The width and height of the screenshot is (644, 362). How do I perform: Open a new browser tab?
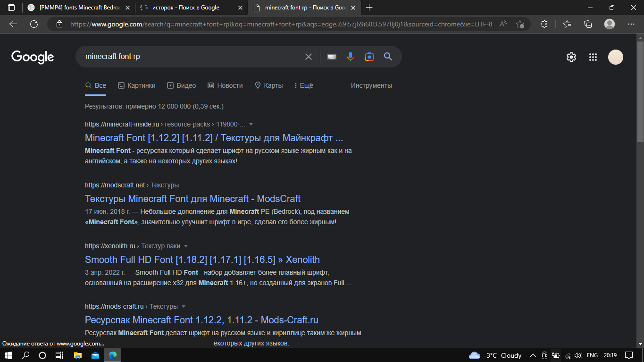click(x=369, y=8)
